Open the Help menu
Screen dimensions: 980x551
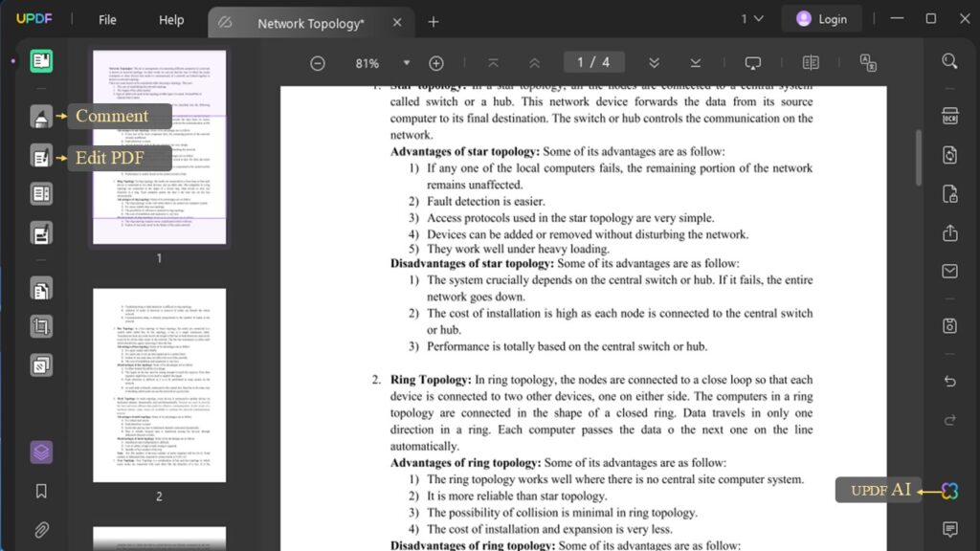click(171, 20)
